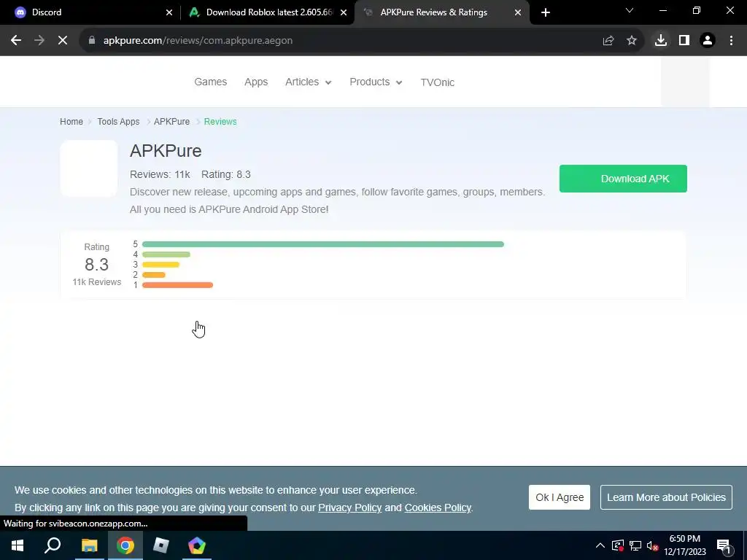Open File Explorer from the taskbar
Screen dimensions: 747x560
[x=89, y=545]
